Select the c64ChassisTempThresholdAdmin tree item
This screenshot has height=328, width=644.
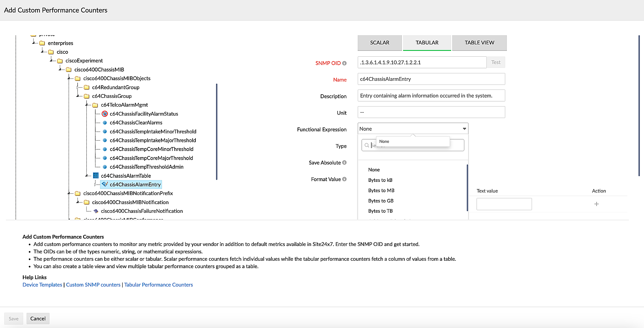(x=146, y=167)
